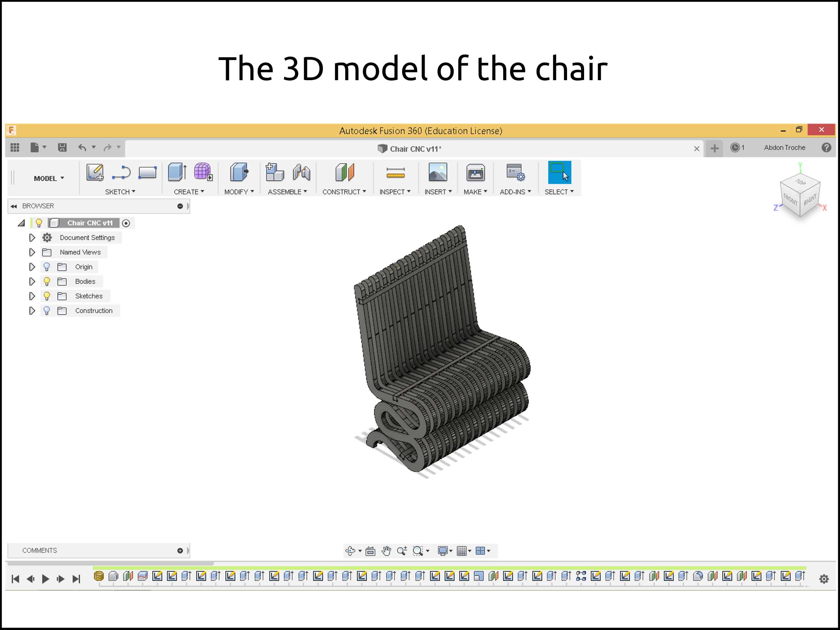Viewport: 840px width, 630px height.
Task: Expand the Named Views tree node
Action: [32, 252]
